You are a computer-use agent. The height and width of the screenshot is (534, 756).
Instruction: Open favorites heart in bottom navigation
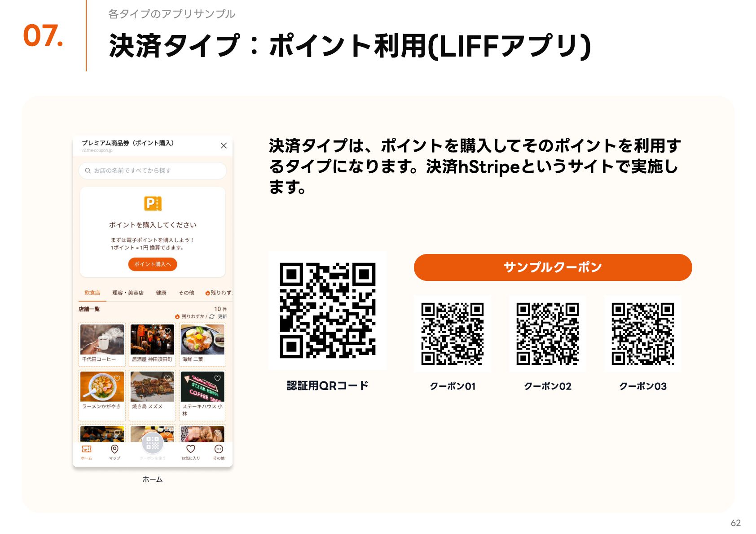tap(191, 449)
